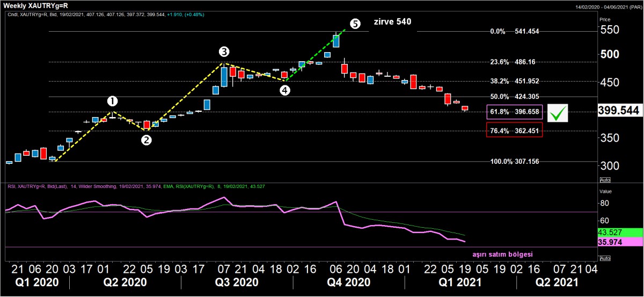
Task: Click the green 43.527 EMA value tag
Action: (619, 233)
